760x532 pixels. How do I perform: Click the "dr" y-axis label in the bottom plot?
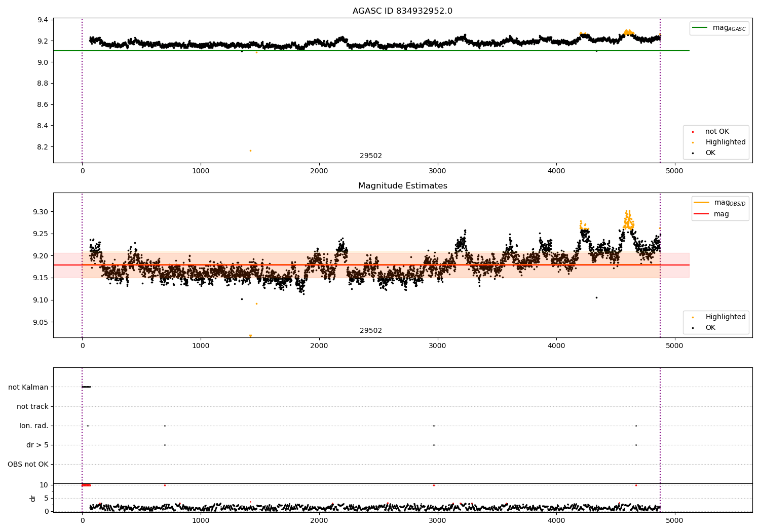[33, 498]
